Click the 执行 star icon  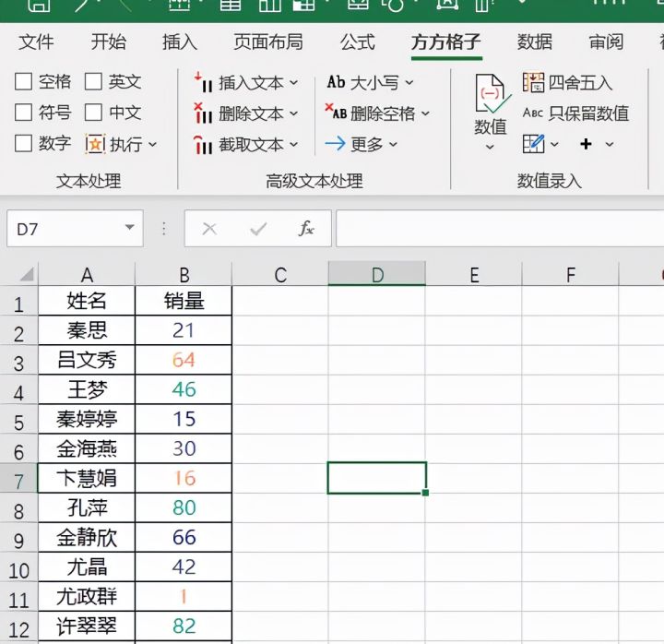[95, 144]
